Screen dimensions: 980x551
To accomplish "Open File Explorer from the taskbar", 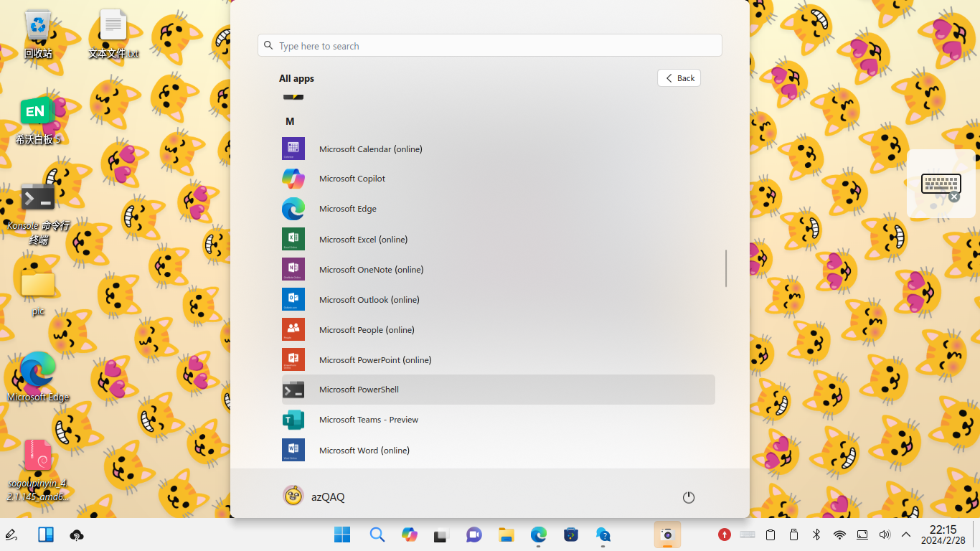I will (x=507, y=534).
